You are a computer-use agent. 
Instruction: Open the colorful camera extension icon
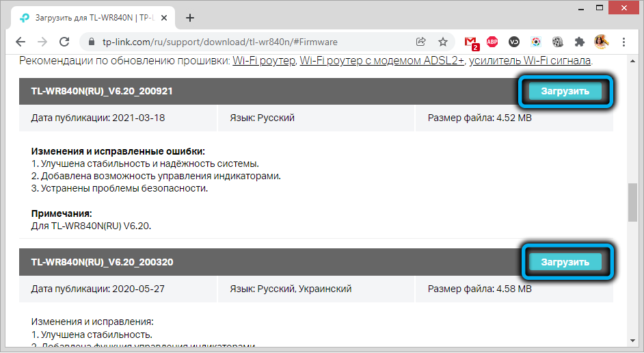coord(535,42)
